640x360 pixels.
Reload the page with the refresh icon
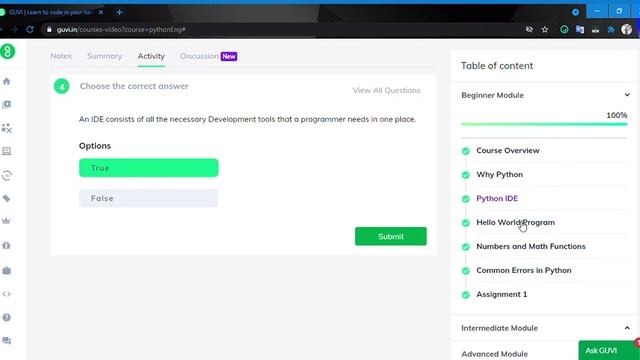click(30, 29)
